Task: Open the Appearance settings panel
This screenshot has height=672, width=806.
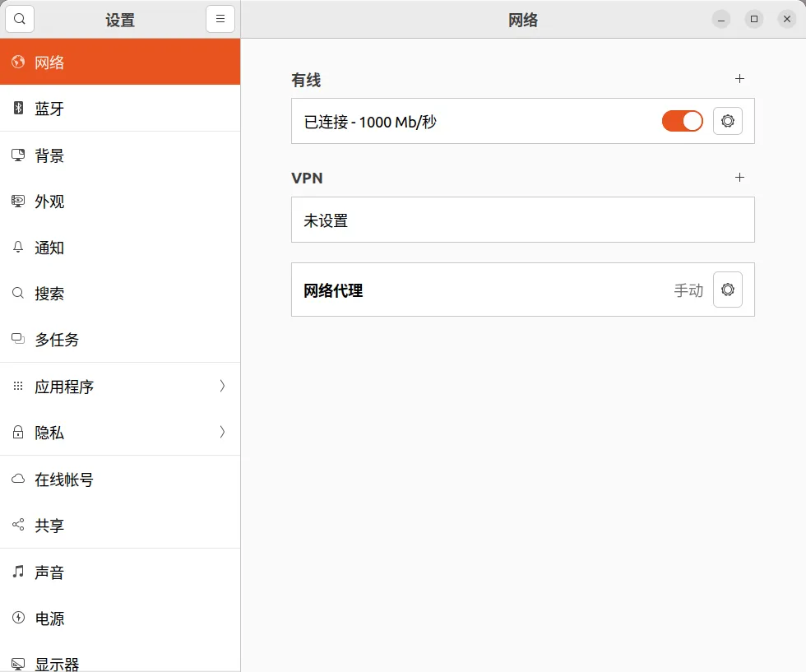Action: tap(49, 202)
